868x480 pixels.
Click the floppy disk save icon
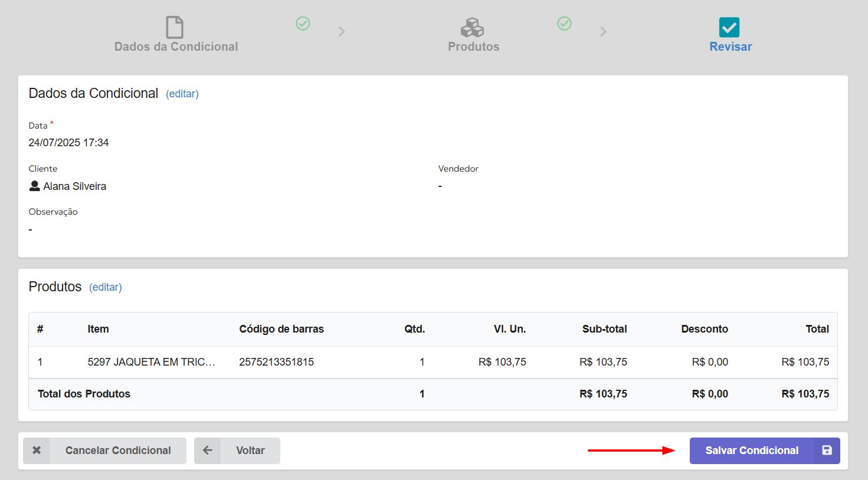pos(827,451)
